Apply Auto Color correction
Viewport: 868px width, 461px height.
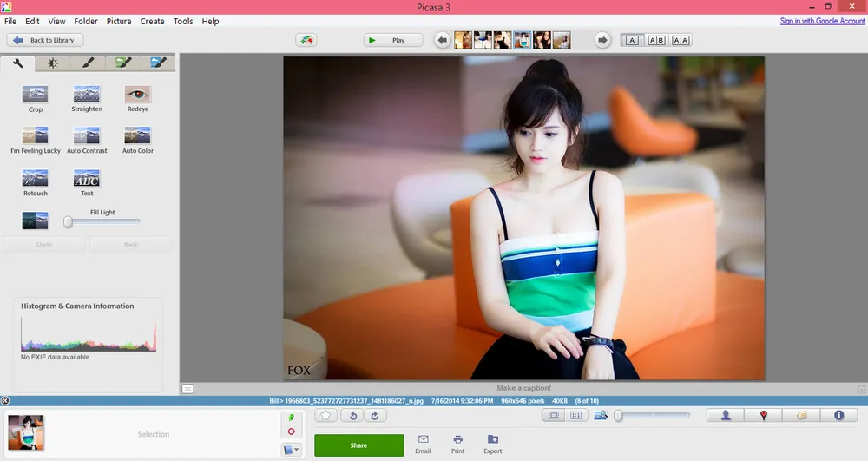138,141
